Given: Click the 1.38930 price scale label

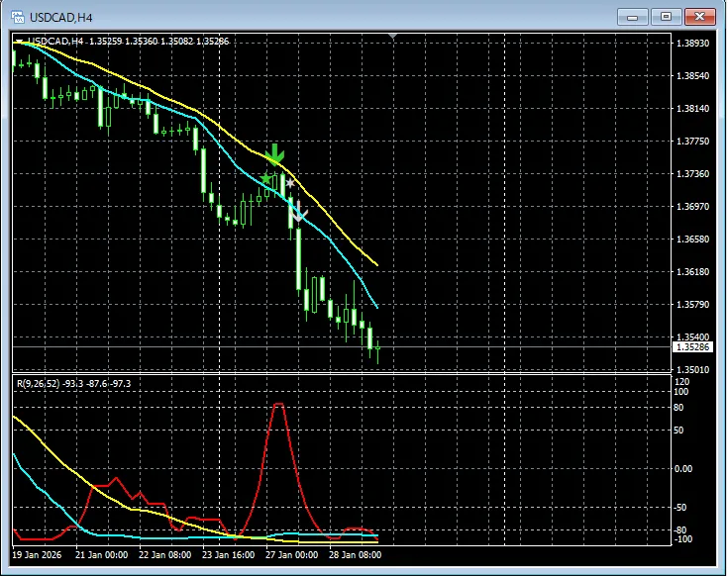Looking at the screenshot, I should [690, 44].
